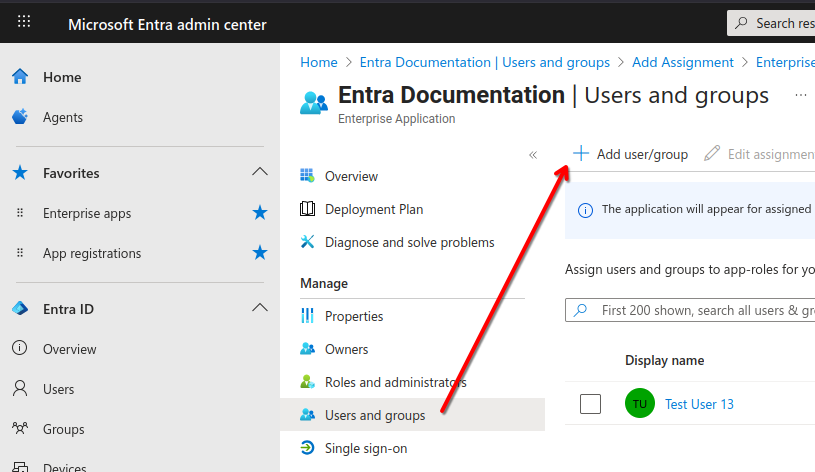Open Devices in the left sidebar
815x472 pixels.
pyautogui.click(x=64, y=467)
